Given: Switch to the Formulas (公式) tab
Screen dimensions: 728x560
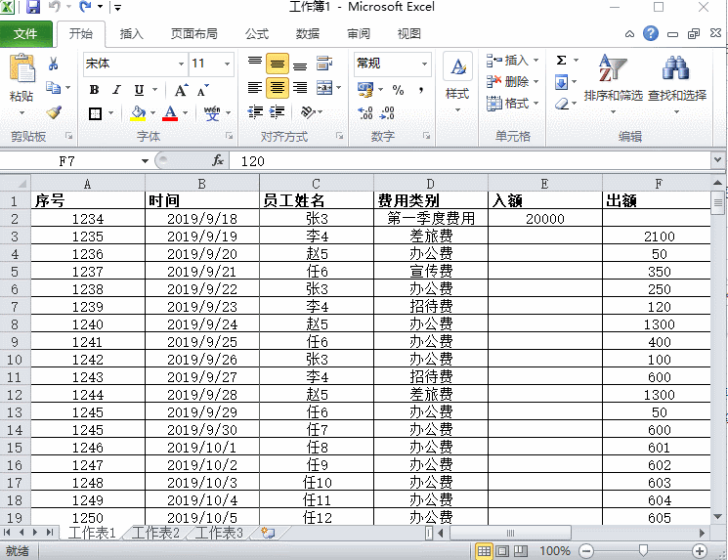Looking at the screenshot, I should tap(257, 34).
